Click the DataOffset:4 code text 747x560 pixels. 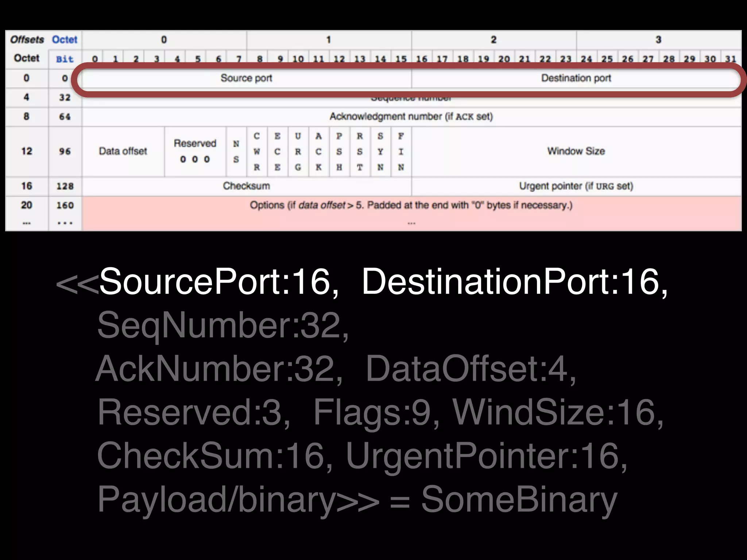click(467, 369)
